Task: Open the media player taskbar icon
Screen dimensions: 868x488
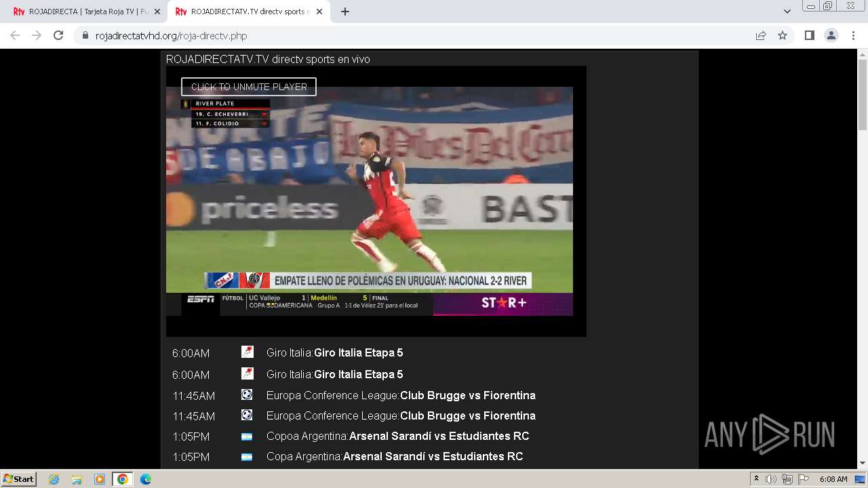Action: [x=100, y=479]
